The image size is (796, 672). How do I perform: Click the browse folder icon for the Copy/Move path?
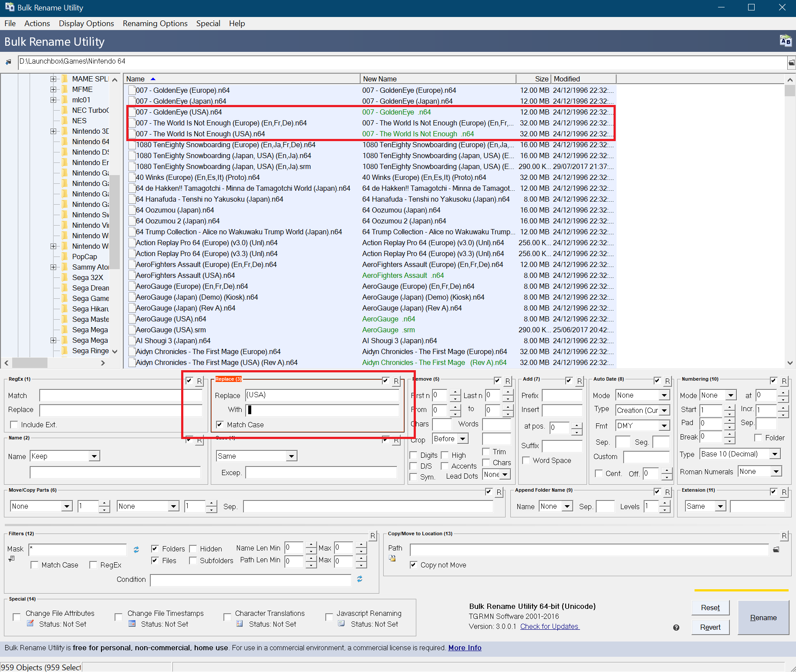click(x=776, y=550)
